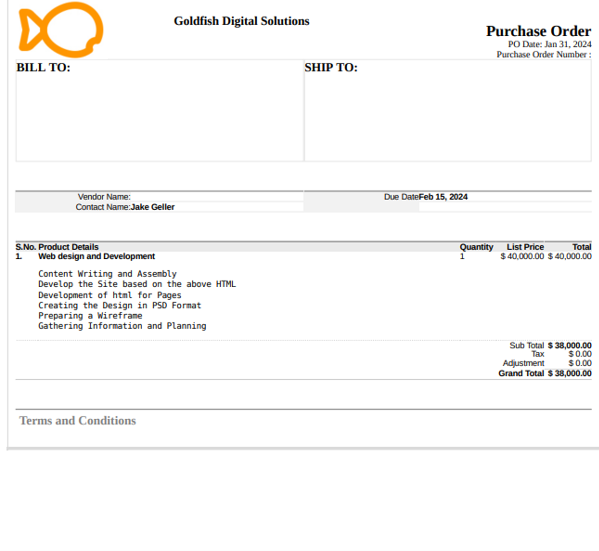Select the Goldfish Digital Solutions company title
This screenshot has height=551, width=599.
tap(241, 21)
